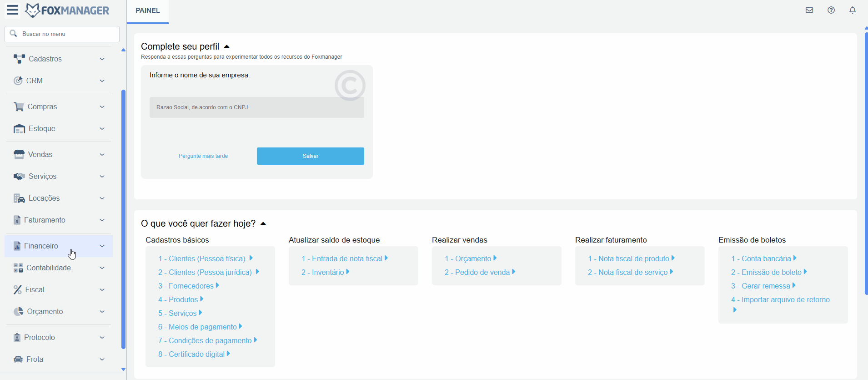Image resolution: width=868 pixels, height=380 pixels.
Task: Open the Financeiro menu item
Action: (41, 246)
